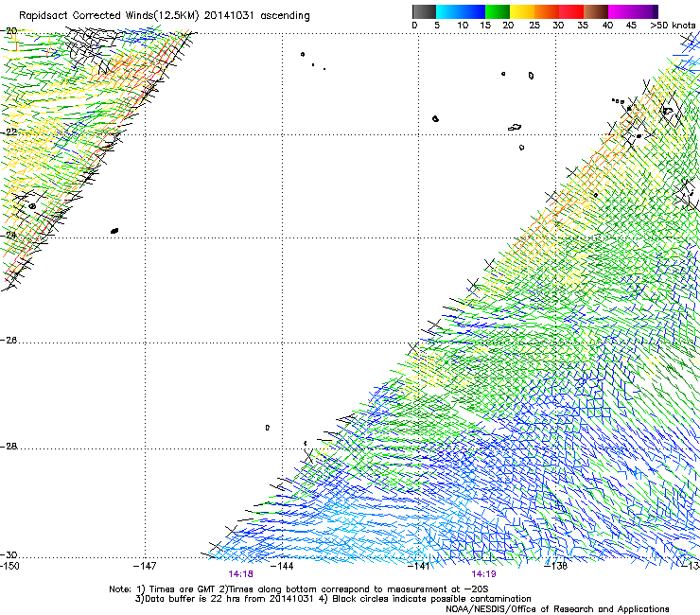This screenshot has height=615, width=700.
Task: Click the -30 latitude axis label
Action: 9,554
